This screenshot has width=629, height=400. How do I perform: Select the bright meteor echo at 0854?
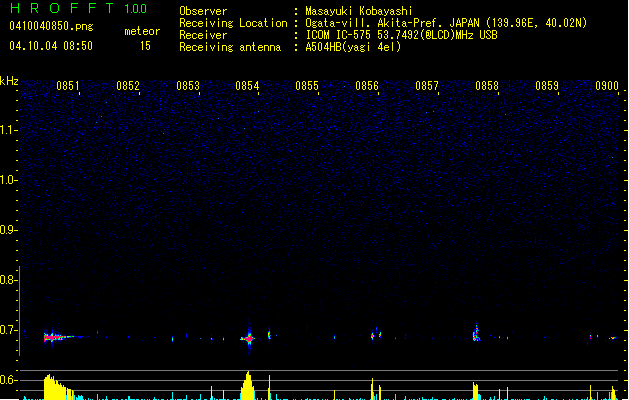pyautogui.click(x=248, y=338)
